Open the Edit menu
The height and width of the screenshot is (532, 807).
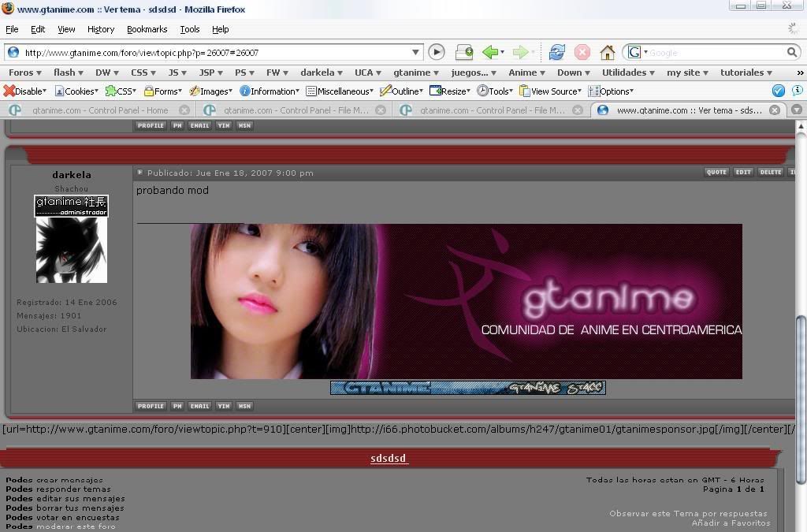coord(38,29)
